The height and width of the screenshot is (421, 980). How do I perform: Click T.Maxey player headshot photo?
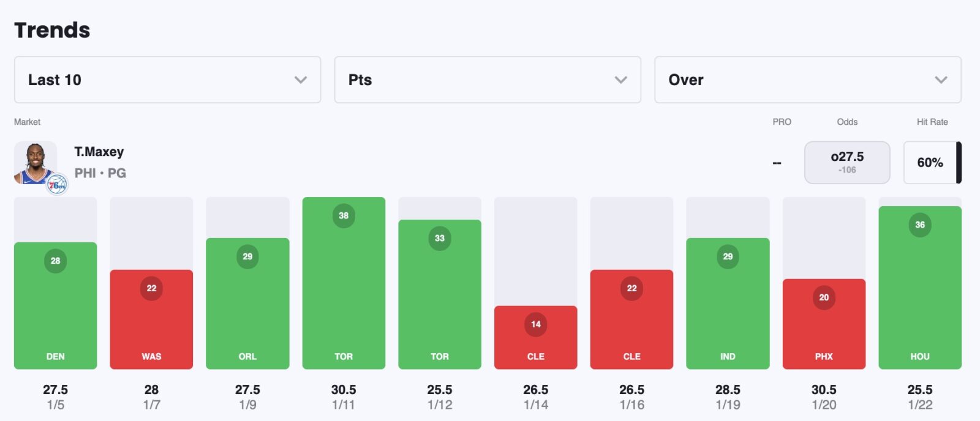click(x=35, y=162)
